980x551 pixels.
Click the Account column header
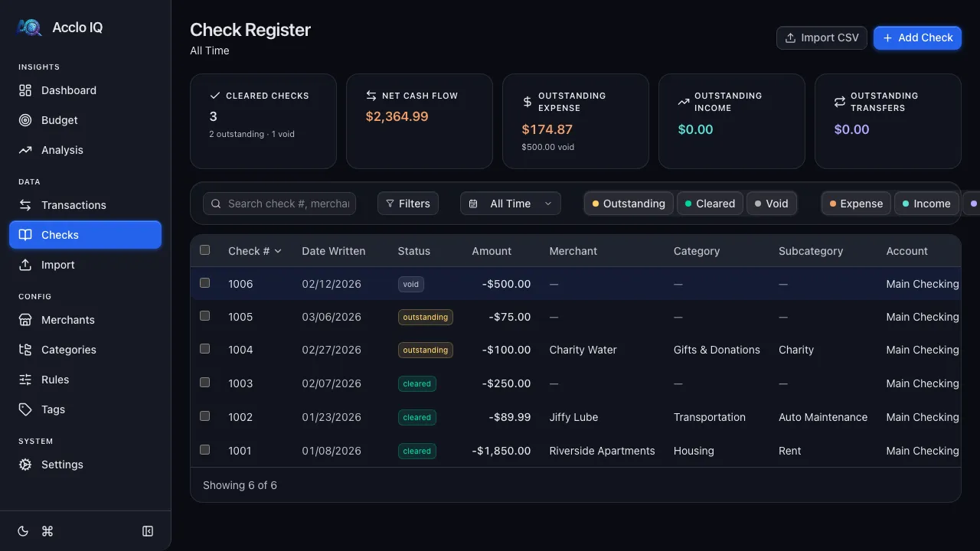point(907,251)
